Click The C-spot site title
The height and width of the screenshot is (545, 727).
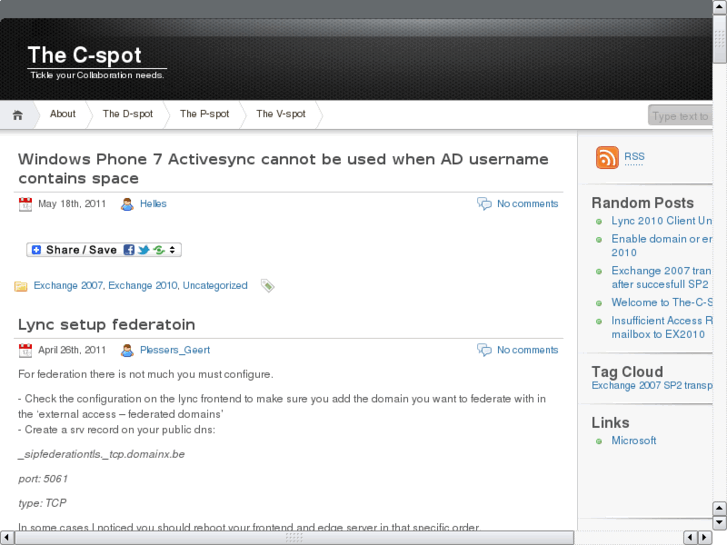click(84, 55)
